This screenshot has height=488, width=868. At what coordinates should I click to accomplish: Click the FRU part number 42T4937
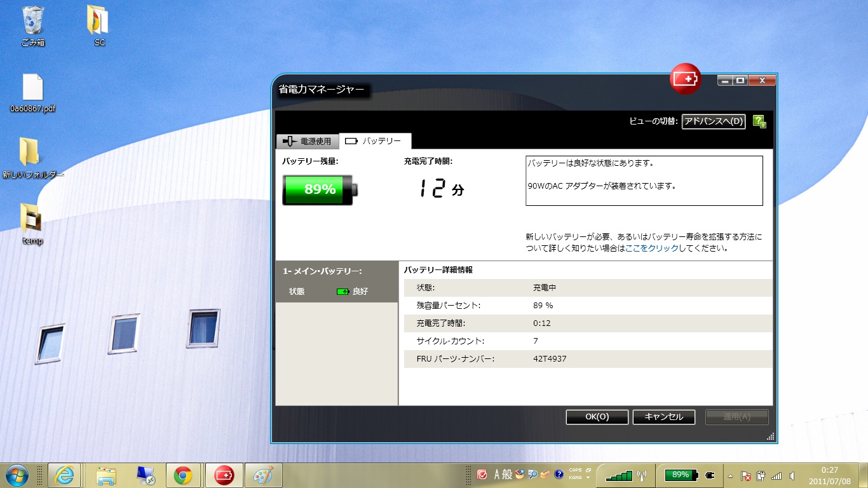[550, 359]
